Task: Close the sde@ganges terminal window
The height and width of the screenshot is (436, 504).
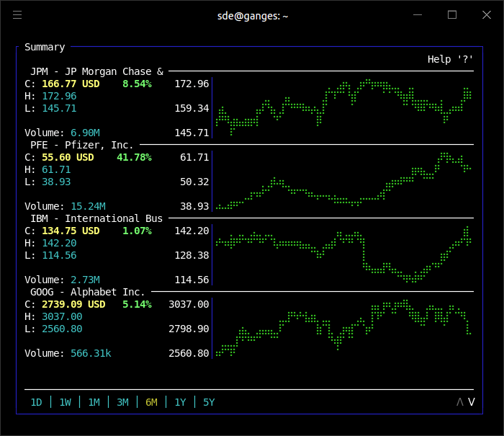Action: [487, 15]
